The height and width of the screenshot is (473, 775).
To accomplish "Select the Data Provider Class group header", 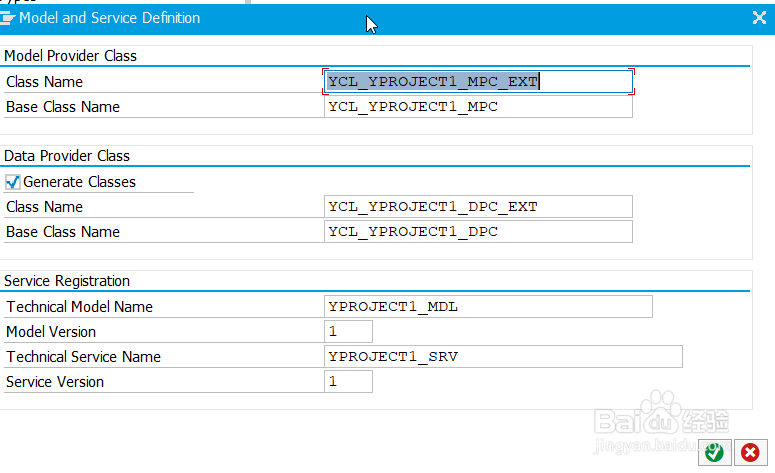I will coord(67,156).
